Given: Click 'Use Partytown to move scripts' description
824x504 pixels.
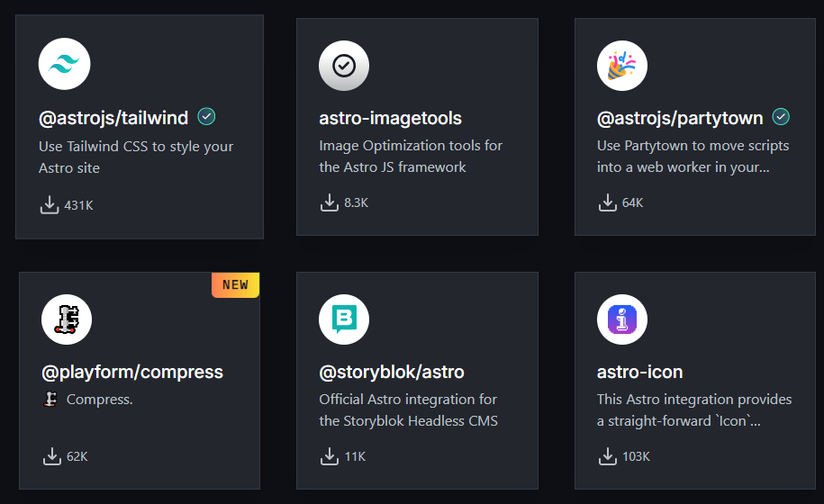Looking at the screenshot, I should [x=693, y=156].
